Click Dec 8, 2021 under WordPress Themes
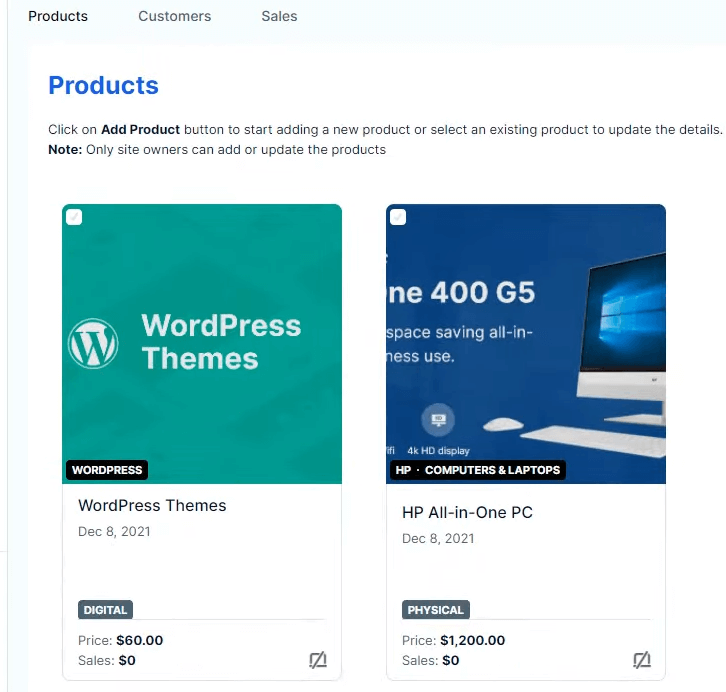This screenshot has height=692, width=726. coord(114,531)
